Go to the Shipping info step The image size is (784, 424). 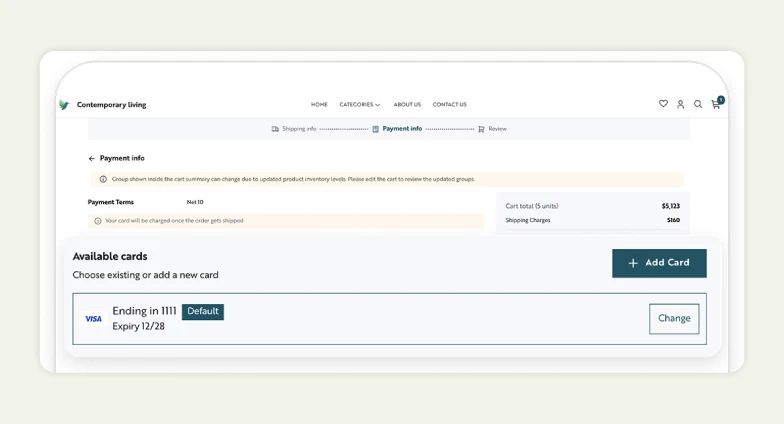[x=299, y=129]
